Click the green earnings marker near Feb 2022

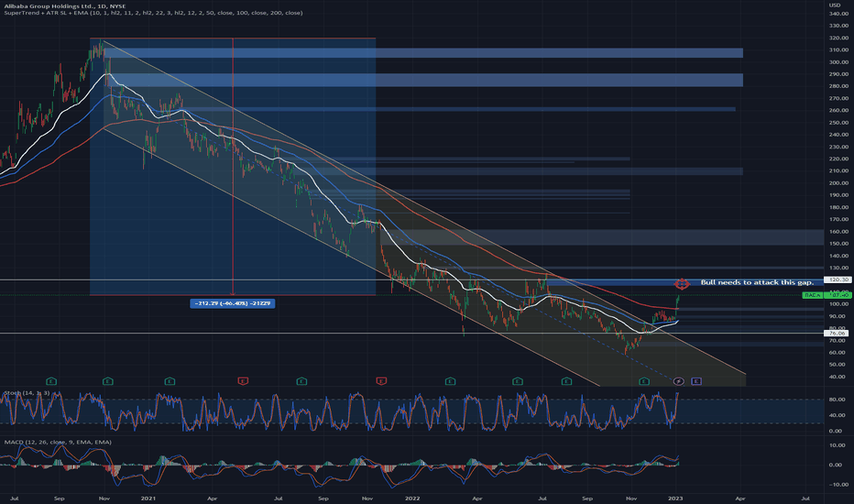pyautogui.click(x=450, y=381)
